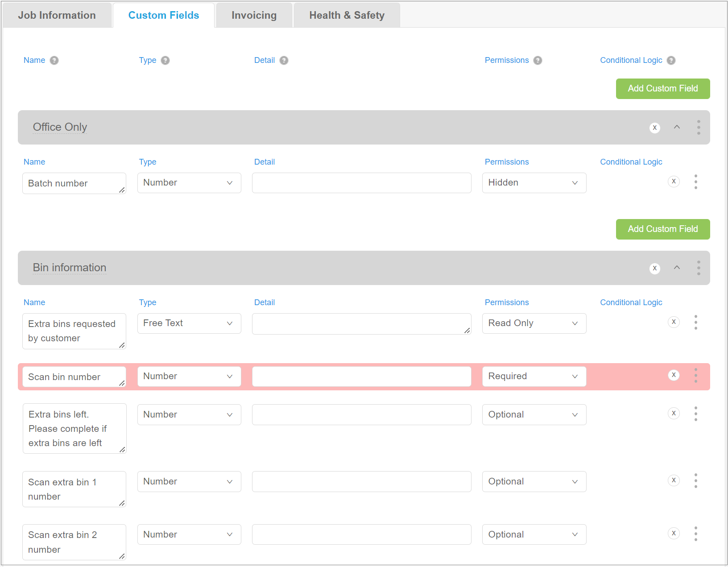Delete the Office Only section
This screenshot has height=567, width=728.
654,128
